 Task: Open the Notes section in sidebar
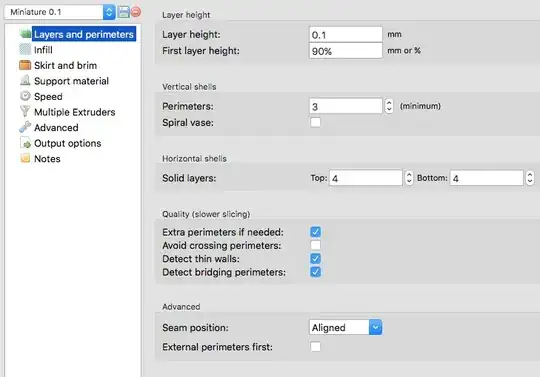pos(47,159)
